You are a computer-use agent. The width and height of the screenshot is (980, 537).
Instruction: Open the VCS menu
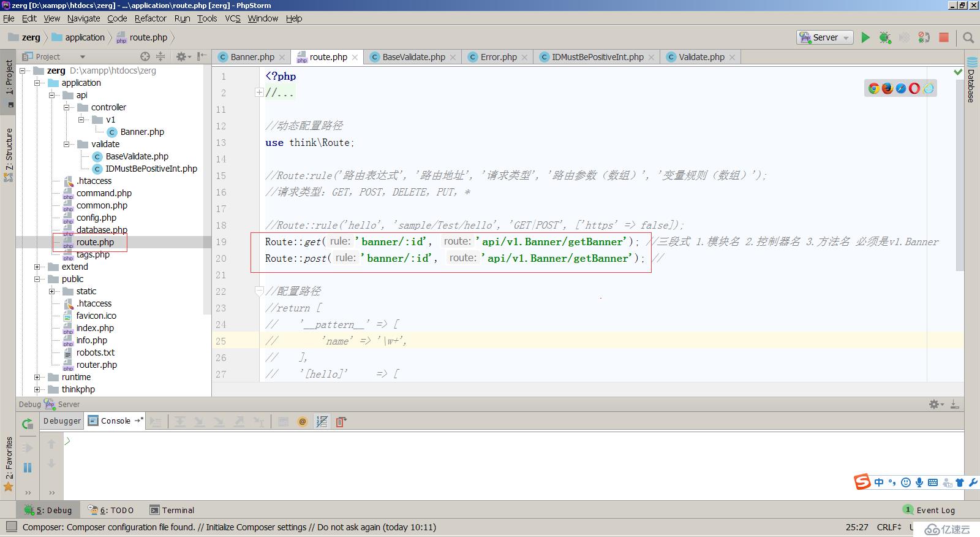point(233,18)
